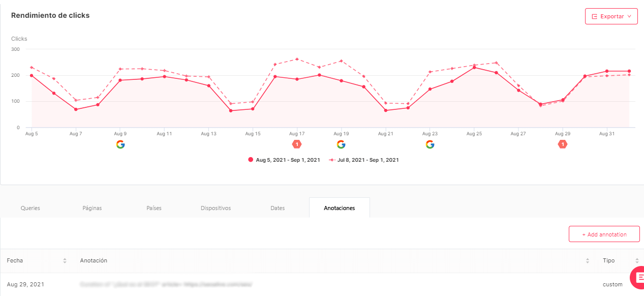Click the Exportar export icon
The image size is (644, 296).
(595, 16)
